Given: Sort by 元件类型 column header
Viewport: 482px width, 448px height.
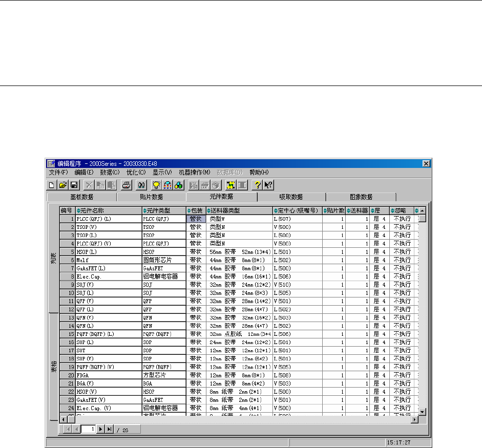Looking at the screenshot, I should tap(164, 210).
